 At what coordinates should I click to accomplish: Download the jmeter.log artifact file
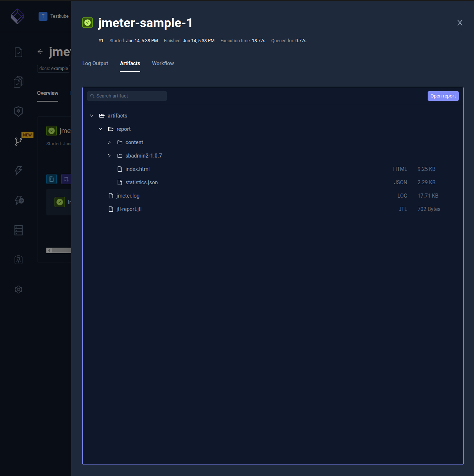pyautogui.click(x=128, y=196)
